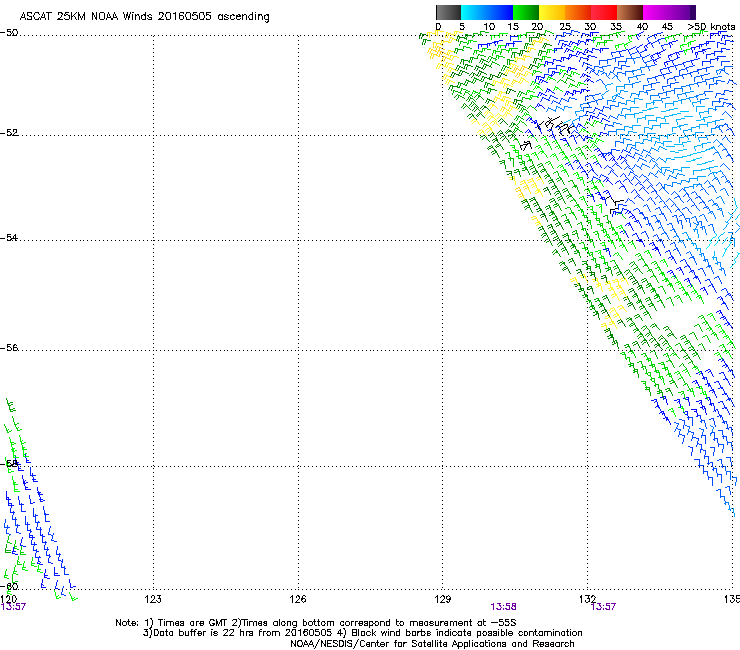Click the '>50 knots' legend label
The width and height of the screenshot is (740, 650).
pyautogui.click(x=711, y=27)
